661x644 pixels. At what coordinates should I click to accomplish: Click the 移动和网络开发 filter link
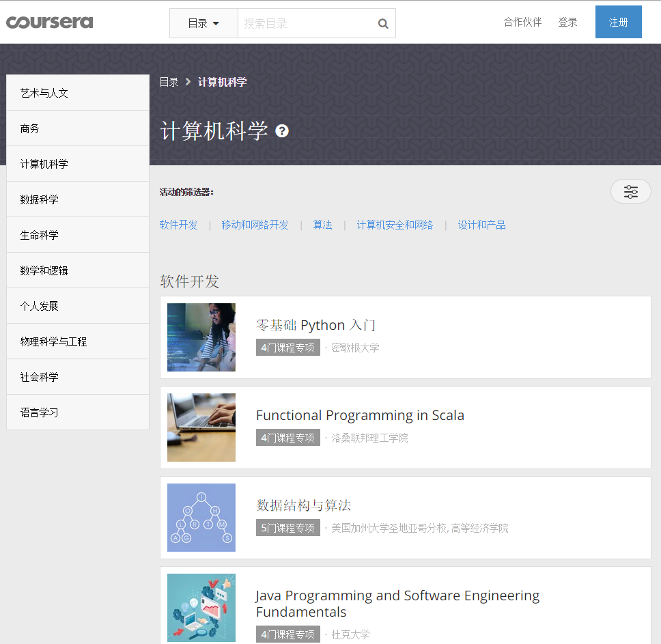(x=255, y=225)
